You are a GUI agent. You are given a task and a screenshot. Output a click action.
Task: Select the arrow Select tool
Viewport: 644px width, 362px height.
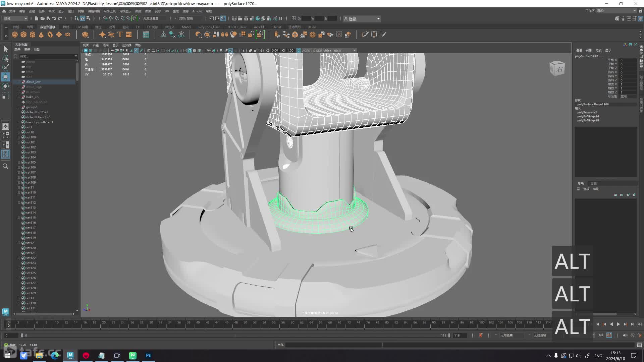6,49
